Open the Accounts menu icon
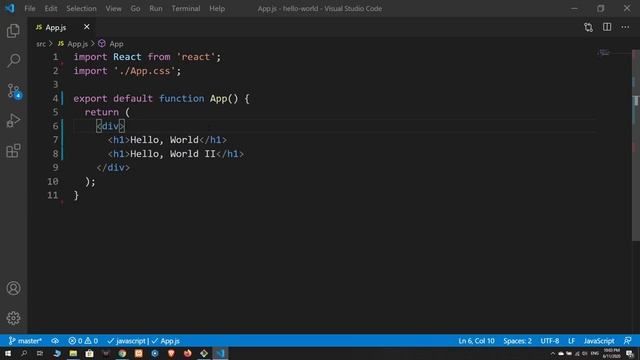Screen dimensions: 640x360 13,288
